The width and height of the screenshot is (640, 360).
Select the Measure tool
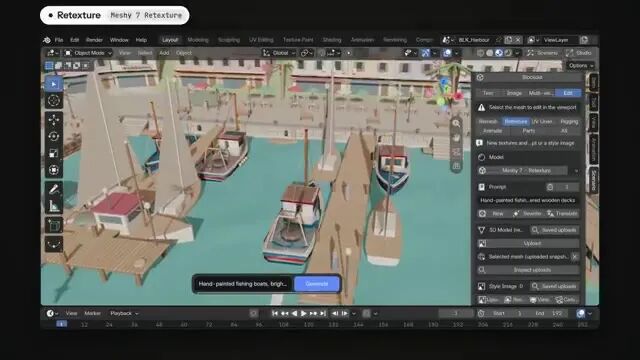pos(53,206)
